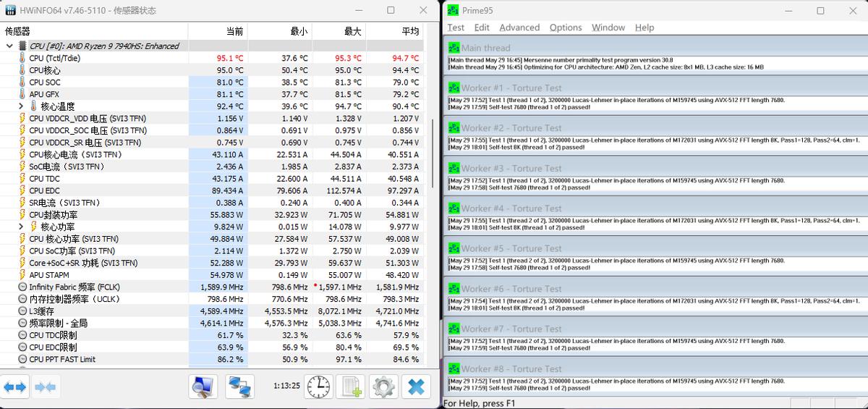
Task: Open the Options menu in Prime95
Action: (566, 28)
